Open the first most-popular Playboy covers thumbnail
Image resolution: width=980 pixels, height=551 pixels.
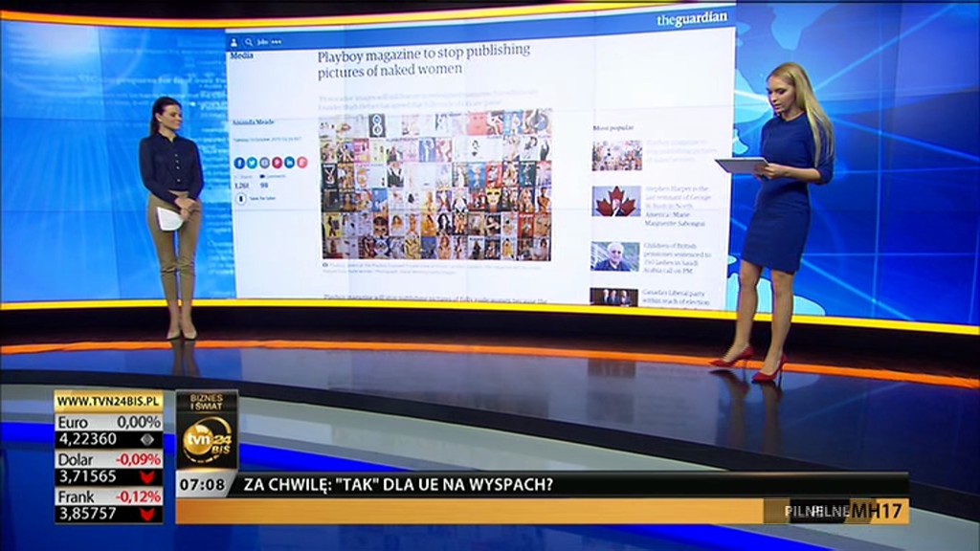pos(617,155)
